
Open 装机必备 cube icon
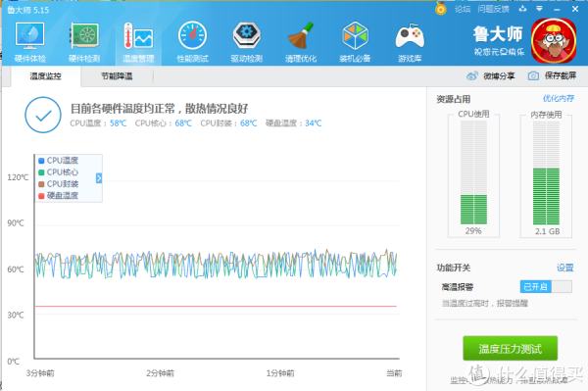coord(355,42)
